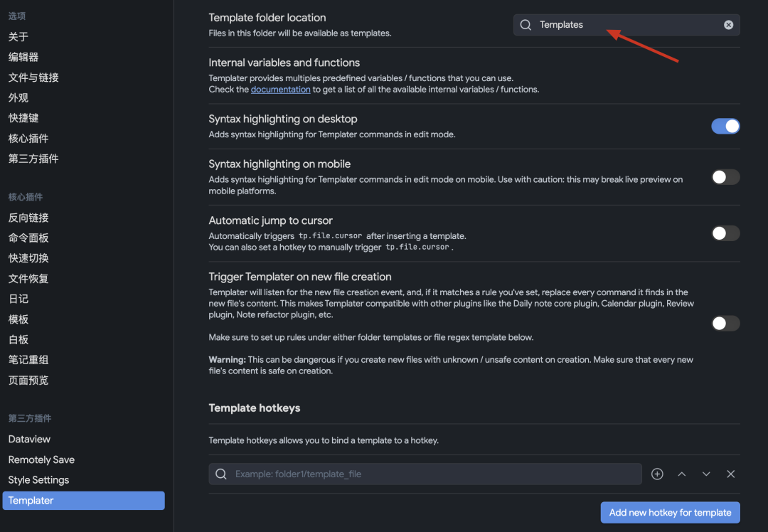Disable Syntax highlighting on desktop toggle
This screenshot has width=768, height=532.
coord(725,127)
